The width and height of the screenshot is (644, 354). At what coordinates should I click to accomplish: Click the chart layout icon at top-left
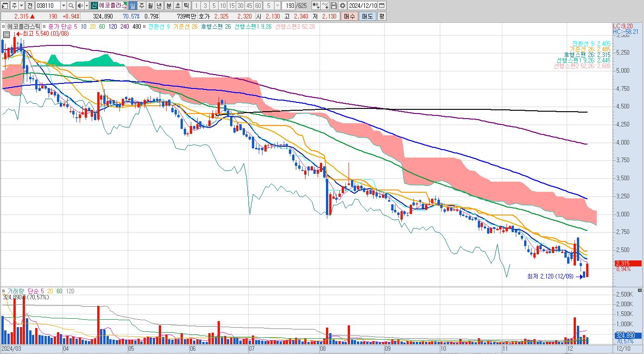point(5,6)
